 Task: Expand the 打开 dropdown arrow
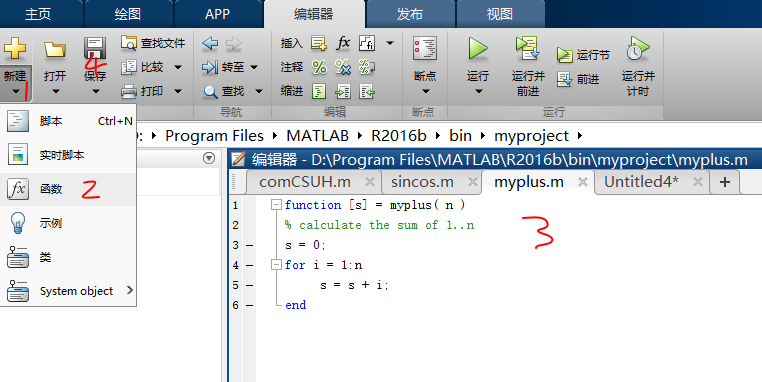[55, 91]
